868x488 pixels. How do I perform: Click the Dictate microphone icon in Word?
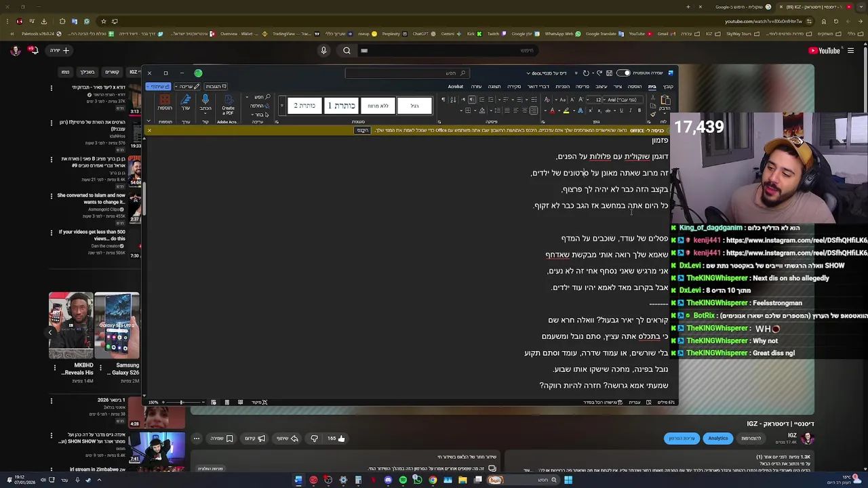(x=205, y=101)
